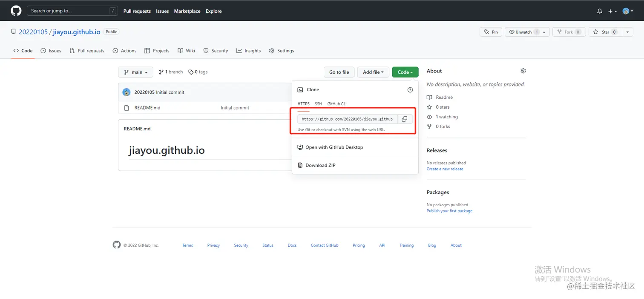Toggle the green Code dropdown button
The height and width of the screenshot is (299, 644).
coord(405,72)
